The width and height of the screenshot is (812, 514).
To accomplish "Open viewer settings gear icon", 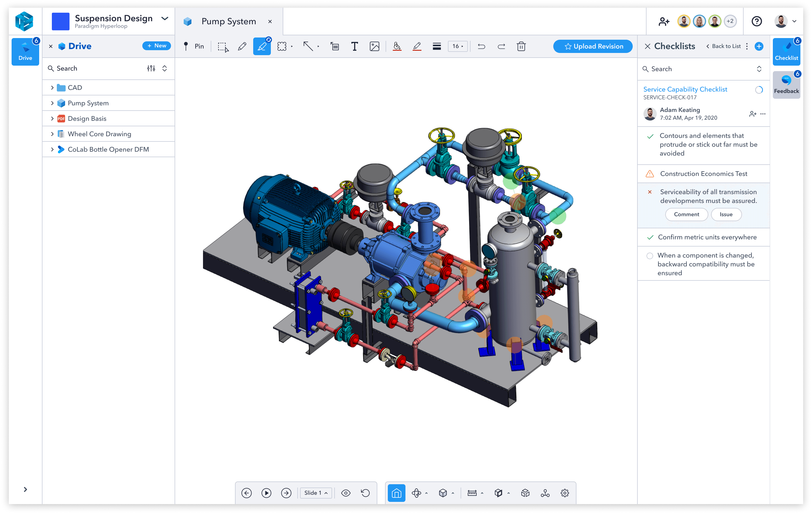I will pyautogui.click(x=565, y=493).
